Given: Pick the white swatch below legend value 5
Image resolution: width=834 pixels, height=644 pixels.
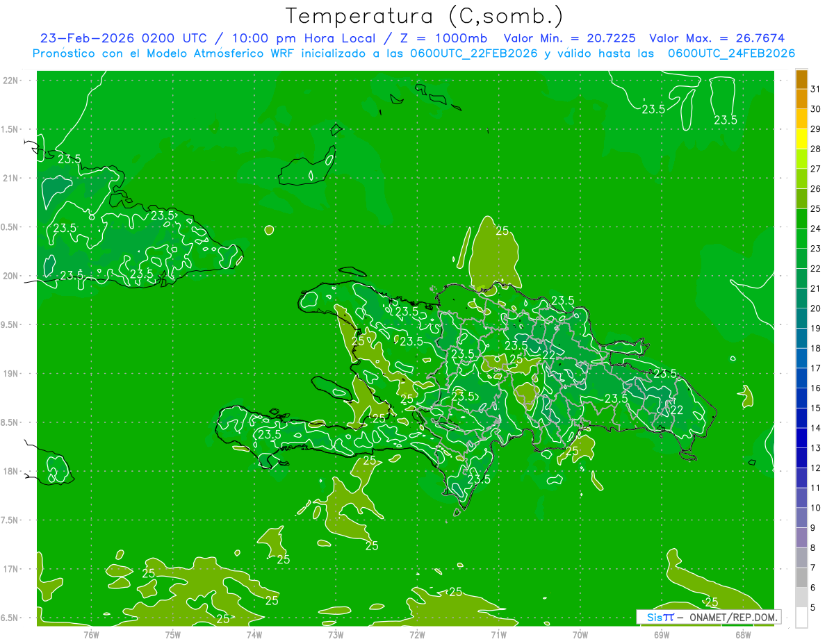Looking at the screenshot, I should click(801, 618).
